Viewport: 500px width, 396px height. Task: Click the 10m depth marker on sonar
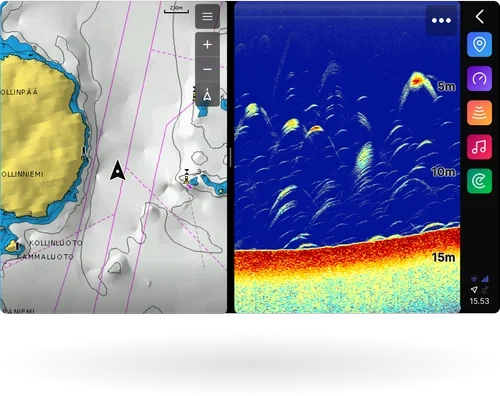coord(443,172)
